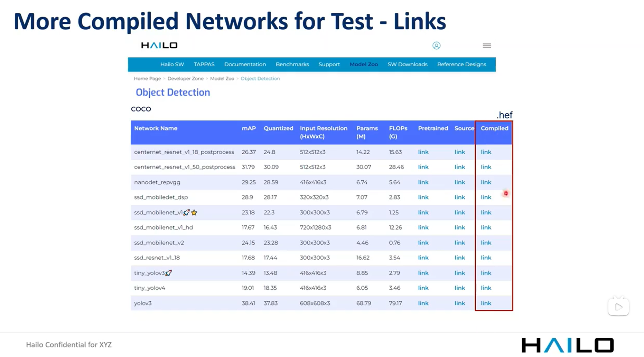
Task: Open Pretrained link for ssd_mobiledet_dsp
Action: [x=423, y=197]
